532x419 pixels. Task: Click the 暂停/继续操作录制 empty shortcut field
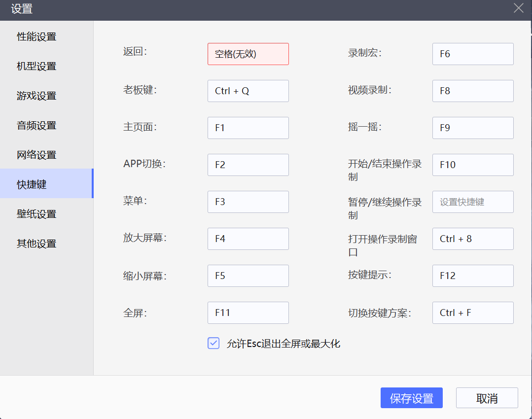[x=473, y=202]
